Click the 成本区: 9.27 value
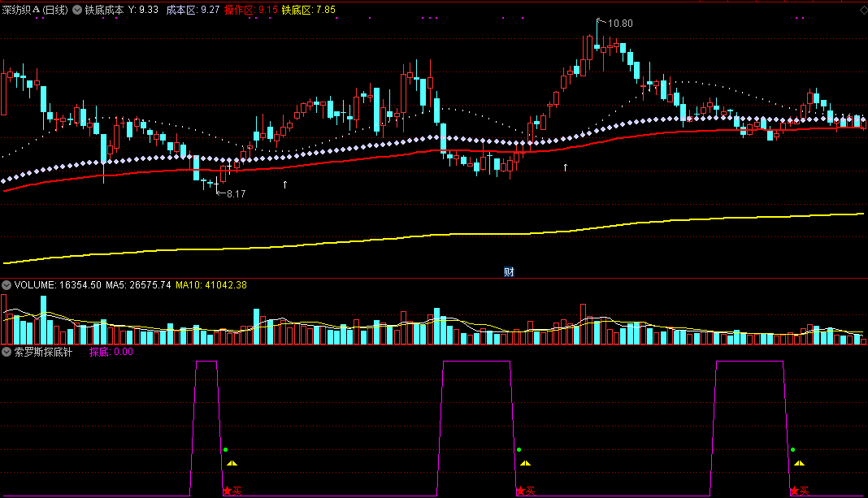 [x=193, y=10]
